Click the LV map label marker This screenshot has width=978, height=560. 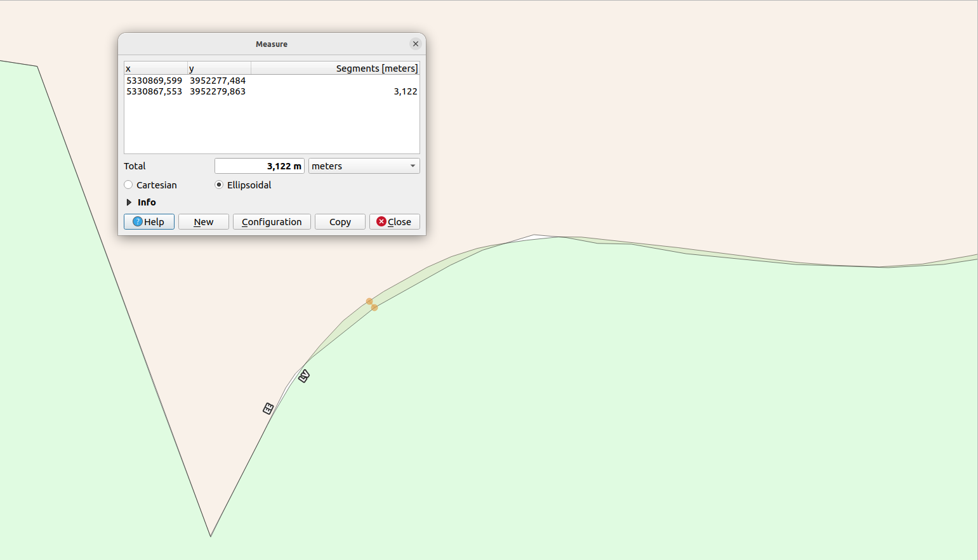(x=304, y=376)
